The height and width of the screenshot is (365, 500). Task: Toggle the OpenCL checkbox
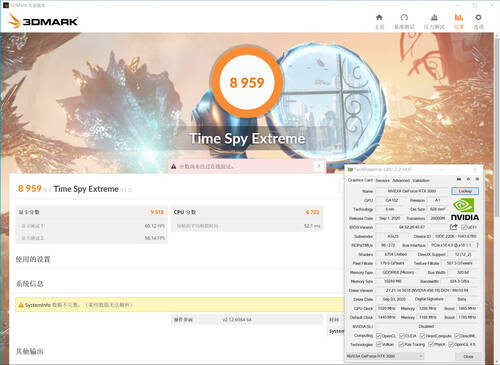click(378, 336)
